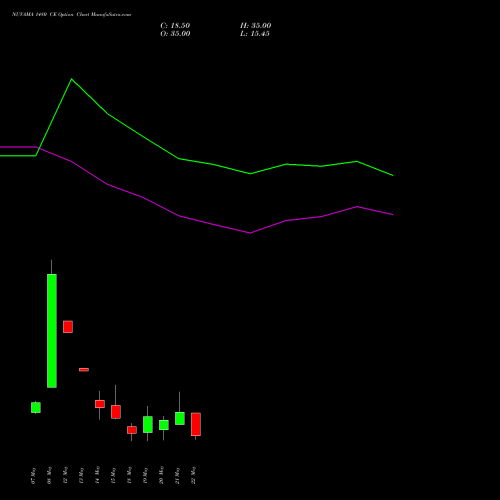Select the last red candle for 22 May
Screen dimensions: 500x500
point(196,424)
